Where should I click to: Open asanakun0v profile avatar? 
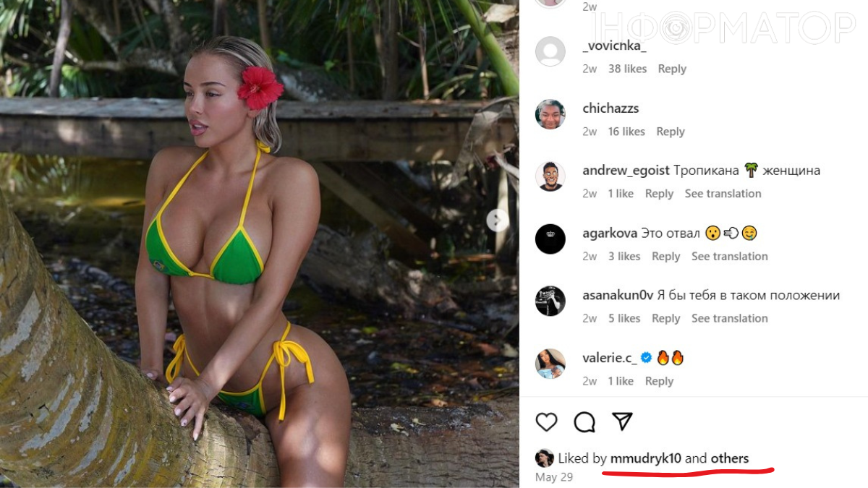click(x=550, y=301)
